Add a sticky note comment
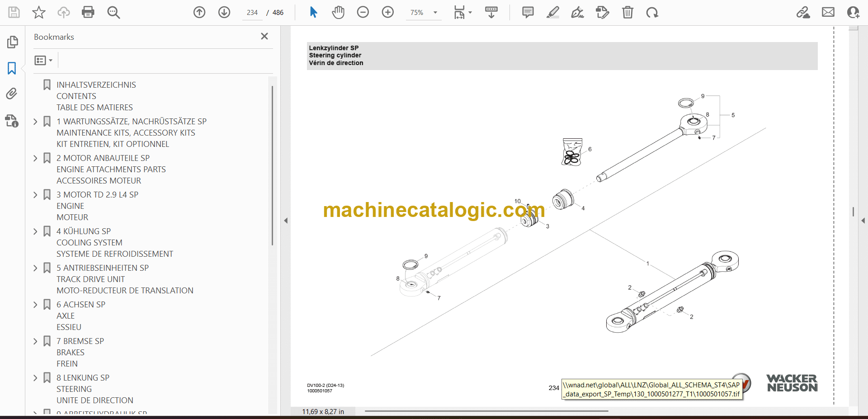Viewport: 868px width, 419px height. click(528, 12)
